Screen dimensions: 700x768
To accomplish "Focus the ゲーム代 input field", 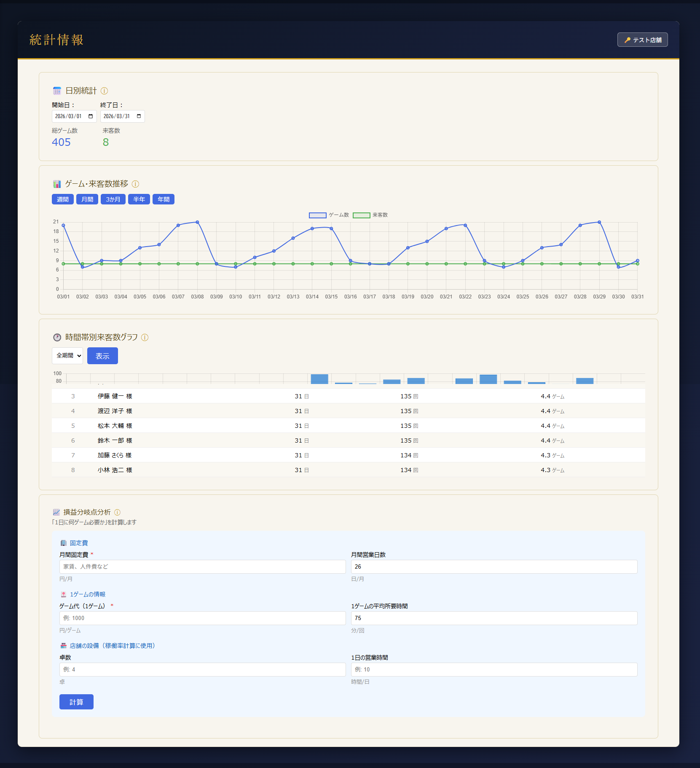I will tap(203, 618).
